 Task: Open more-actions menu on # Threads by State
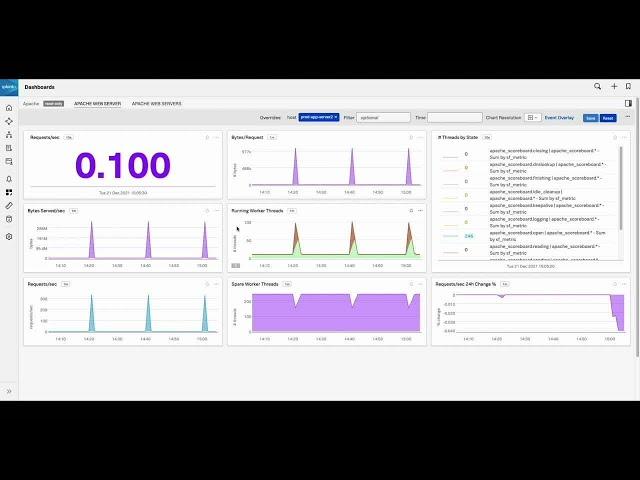click(x=624, y=138)
